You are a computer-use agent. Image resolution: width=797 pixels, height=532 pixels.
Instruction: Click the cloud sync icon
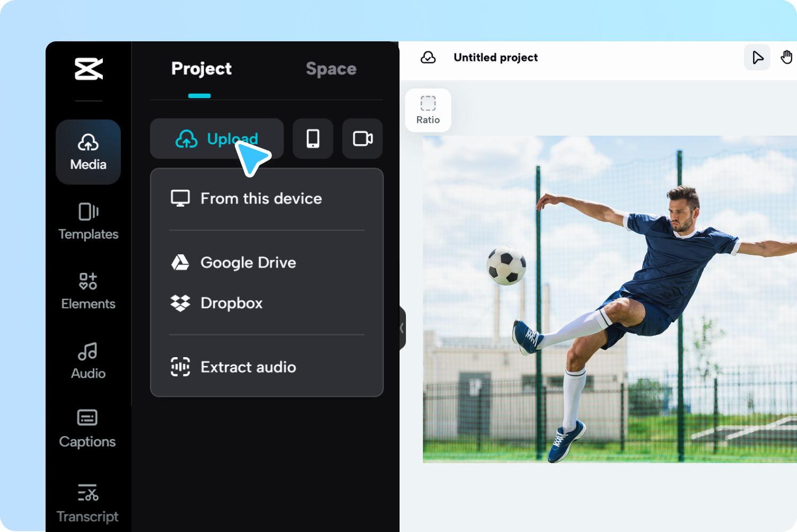428,57
